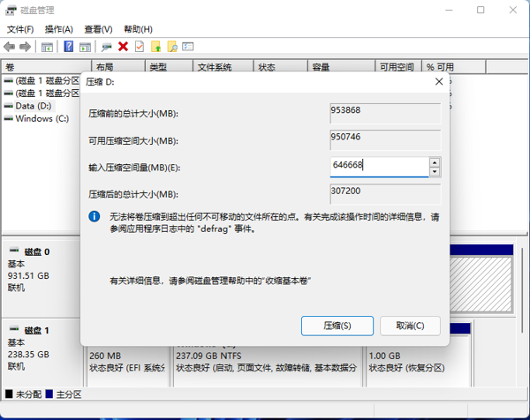Close the Disk Management window
Screen dimensions: 530x420
[x=512, y=10]
